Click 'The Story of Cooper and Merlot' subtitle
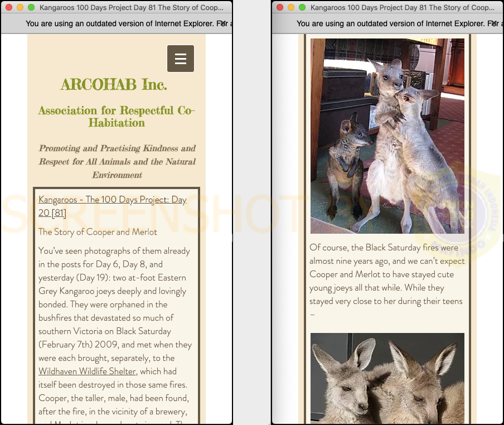Viewport: 504px width, 425px height. point(98,232)
